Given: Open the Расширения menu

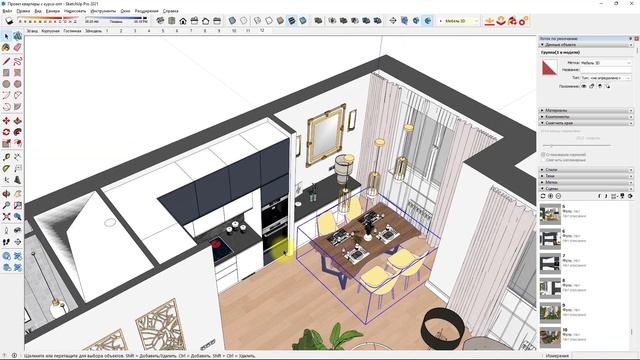Looking at the screenshot, I should point(147,11).
